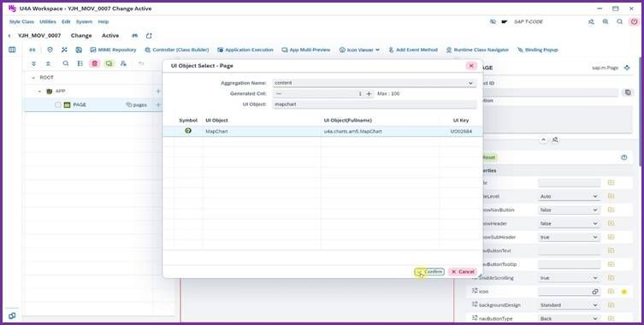Click the activate icon in main toolbar
644x325 pixels.
coord(50,50)
